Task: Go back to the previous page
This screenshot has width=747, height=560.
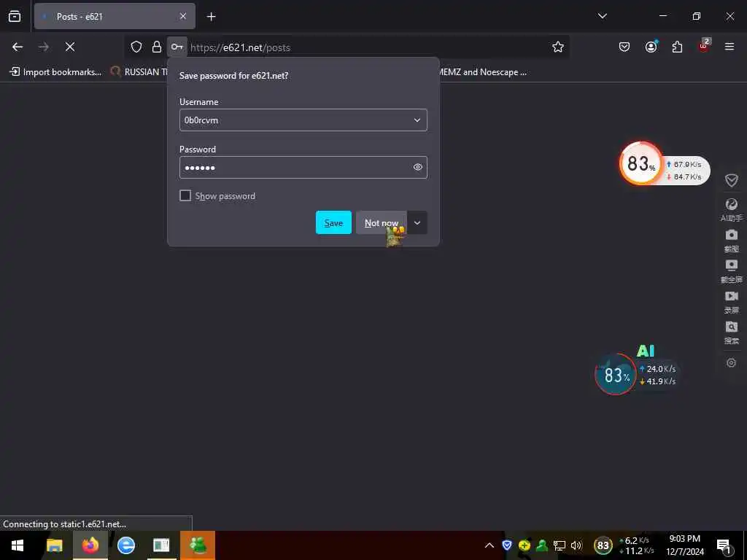Action: (18, 47)
